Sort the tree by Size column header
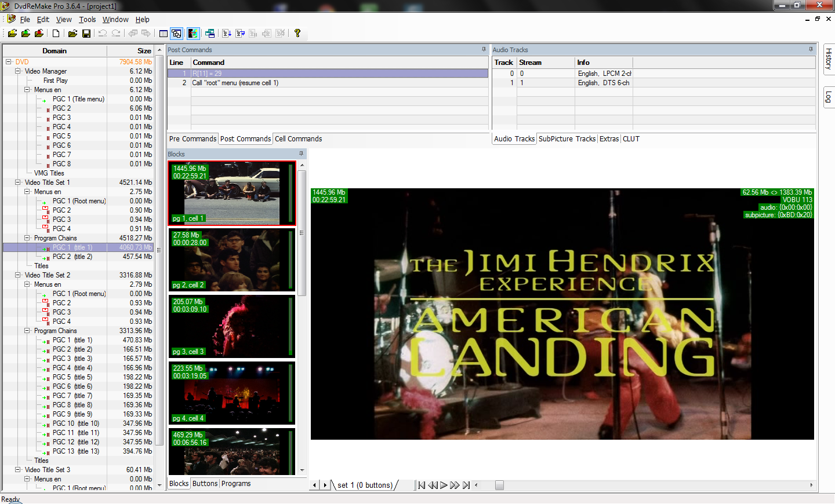 coord(130,51)
